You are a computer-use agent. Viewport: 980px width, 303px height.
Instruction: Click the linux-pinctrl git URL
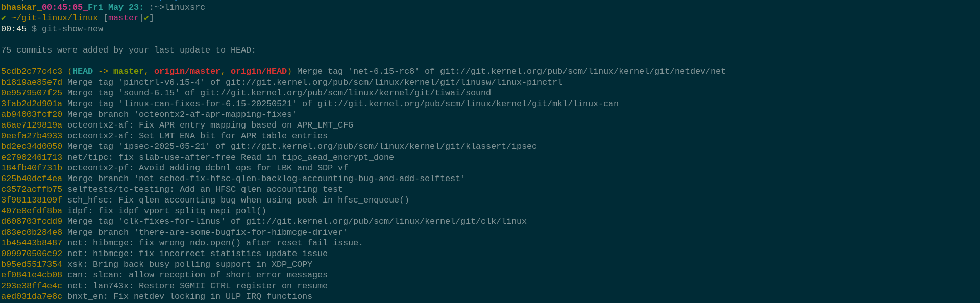[x=394, y=82]
